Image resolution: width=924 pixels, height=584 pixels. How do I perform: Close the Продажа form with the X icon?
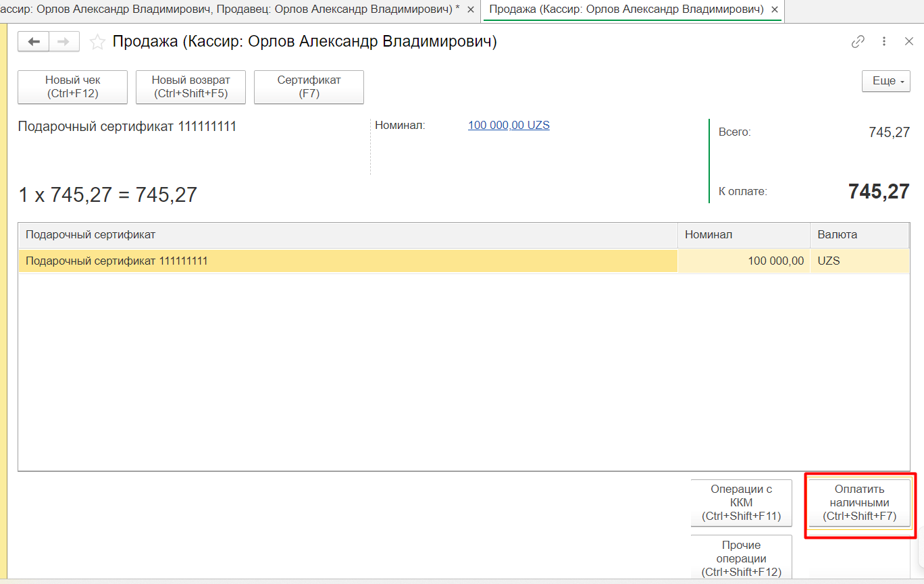click(909, 42)
